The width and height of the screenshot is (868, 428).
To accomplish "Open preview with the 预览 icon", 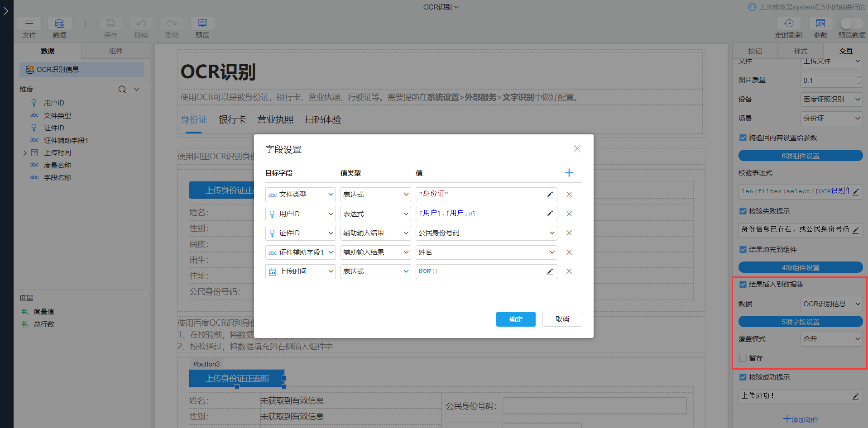I will click(202, 23).
